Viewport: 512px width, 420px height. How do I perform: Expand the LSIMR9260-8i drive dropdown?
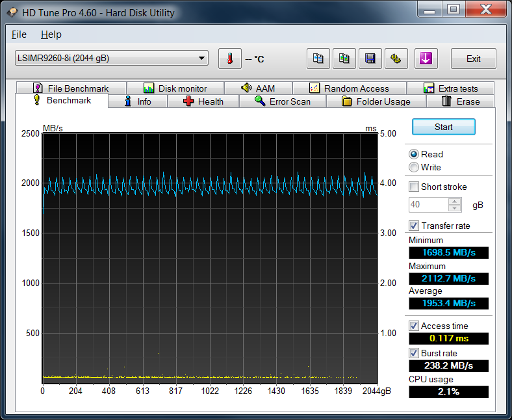pyautogui.click(x=201, y=59)
